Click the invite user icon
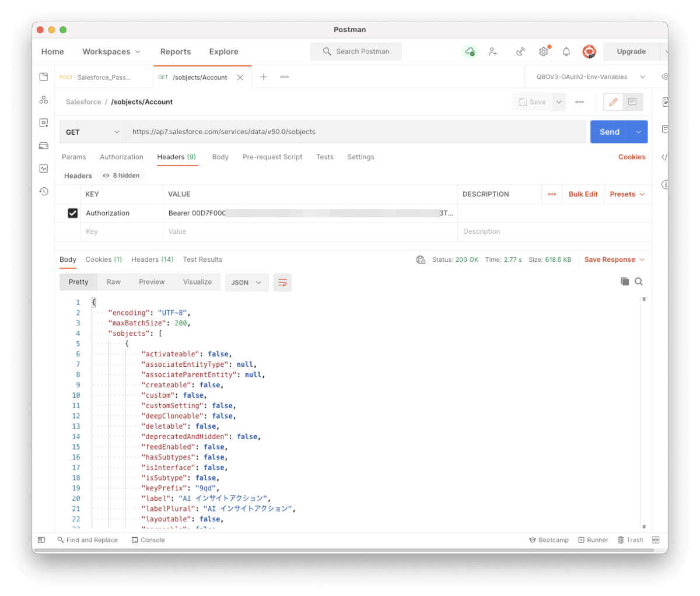 (493, 51)
